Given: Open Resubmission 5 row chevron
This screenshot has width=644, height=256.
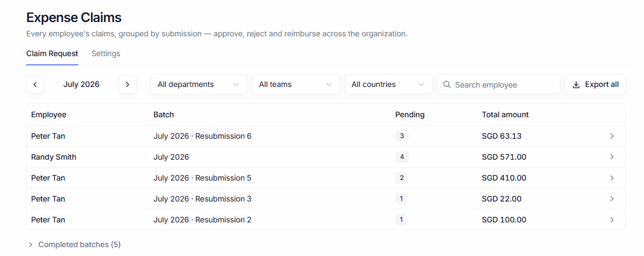Looking at the screenshot, I should [611, 178].
